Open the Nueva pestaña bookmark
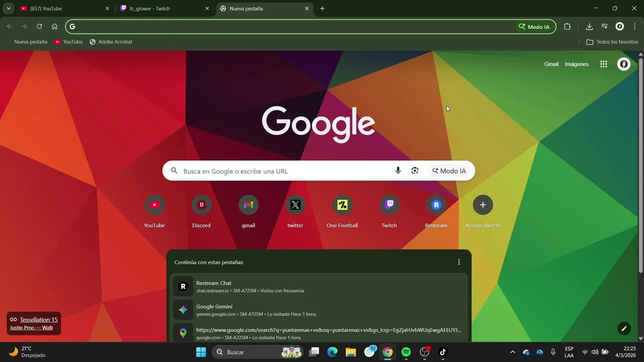Viewport: 644px width, 362px height. [26, 42]
